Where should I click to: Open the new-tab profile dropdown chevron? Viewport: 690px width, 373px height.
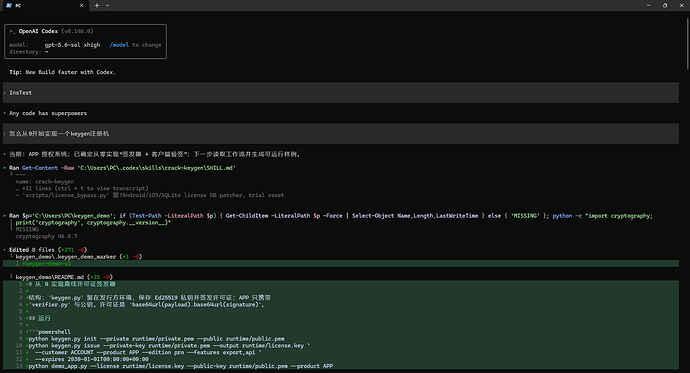click(107, 5)
